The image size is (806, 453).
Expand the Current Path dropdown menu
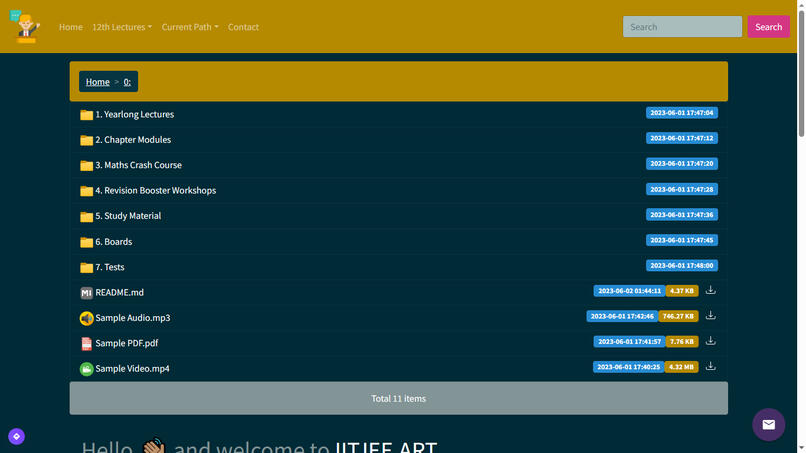[190, 27]
